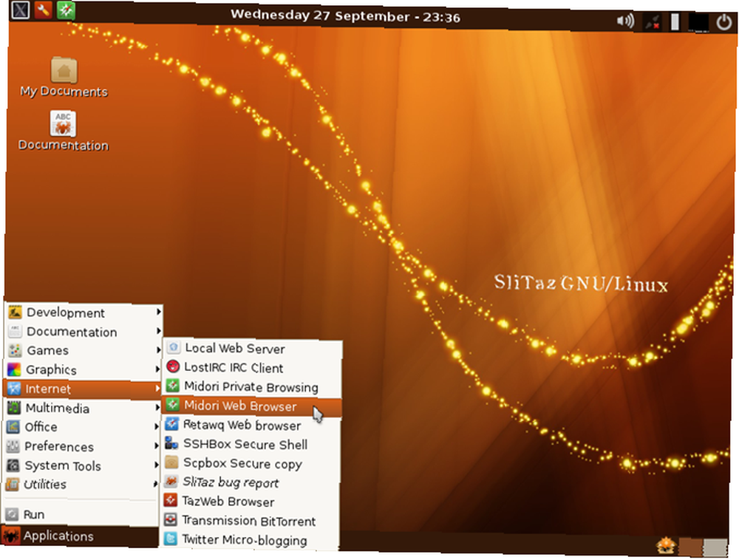Click the Multimedia category icon
This screenshot has height=560, width=739.
point(14,407)
